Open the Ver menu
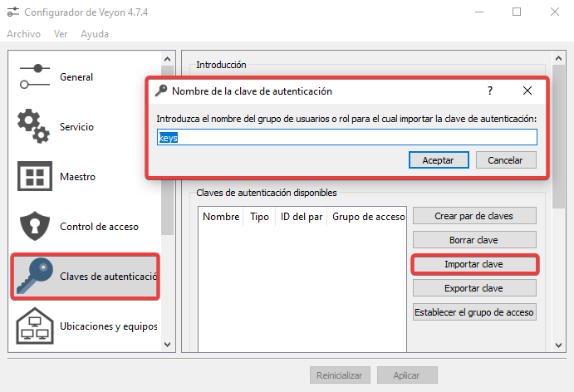Screen dimensions: 574x392 pyautogui.click(x=61, y=34)
